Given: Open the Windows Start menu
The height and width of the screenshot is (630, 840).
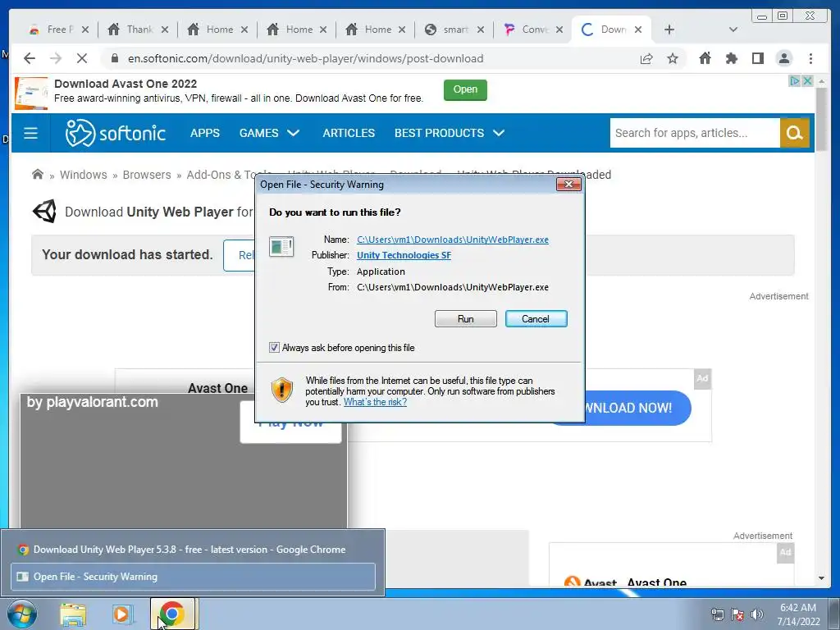Looking at the screenshot, I should tap(22, 614).
